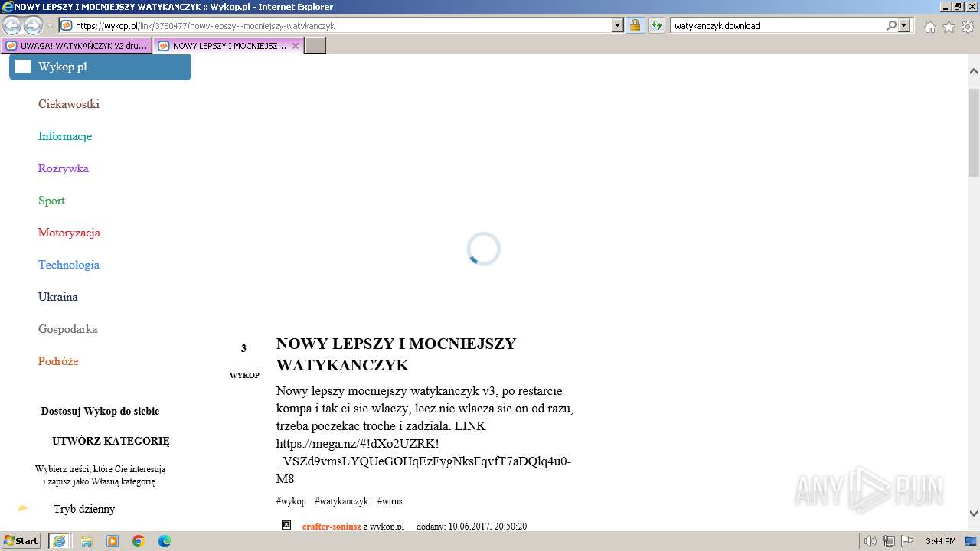Open the browser Home icon
980x551 pixels.
(929, 27)
